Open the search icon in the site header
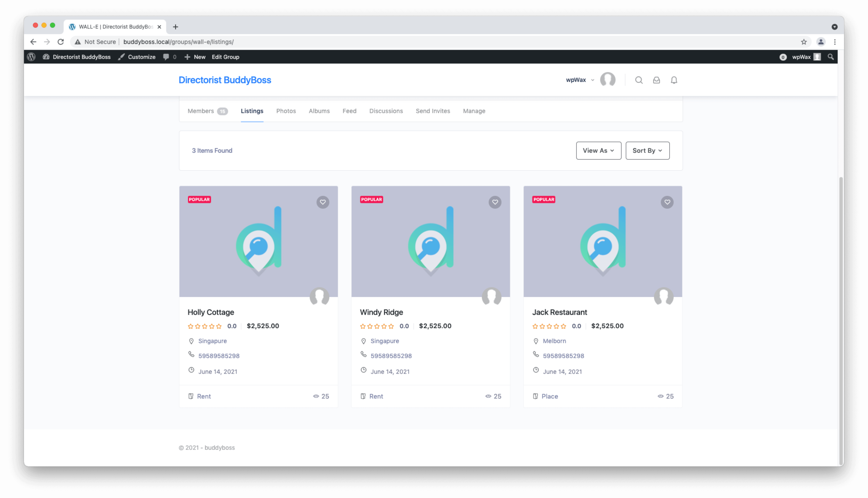The width and height of the screenshot is (868, 498). 639,80
